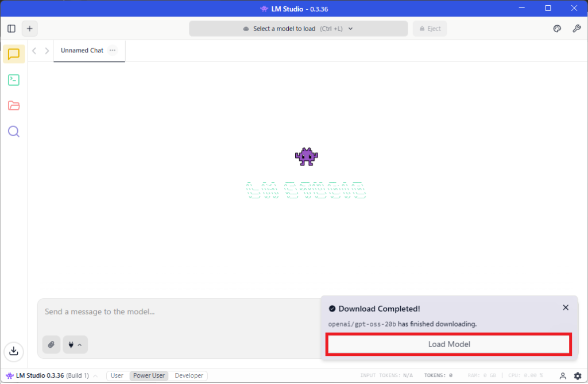Toggle the left sidebar panel
This screenshot has height=384, width=588.
[11, 29]
